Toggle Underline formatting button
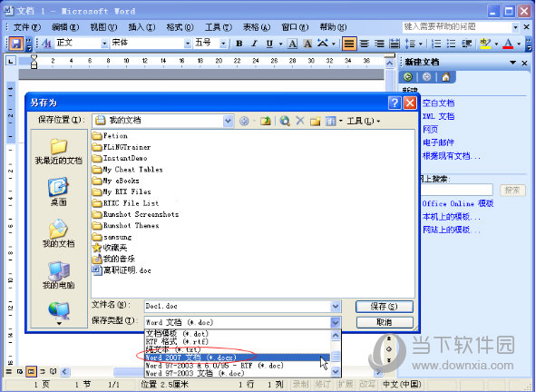Screen dimensions: 536x392 [x=269, y=44]
